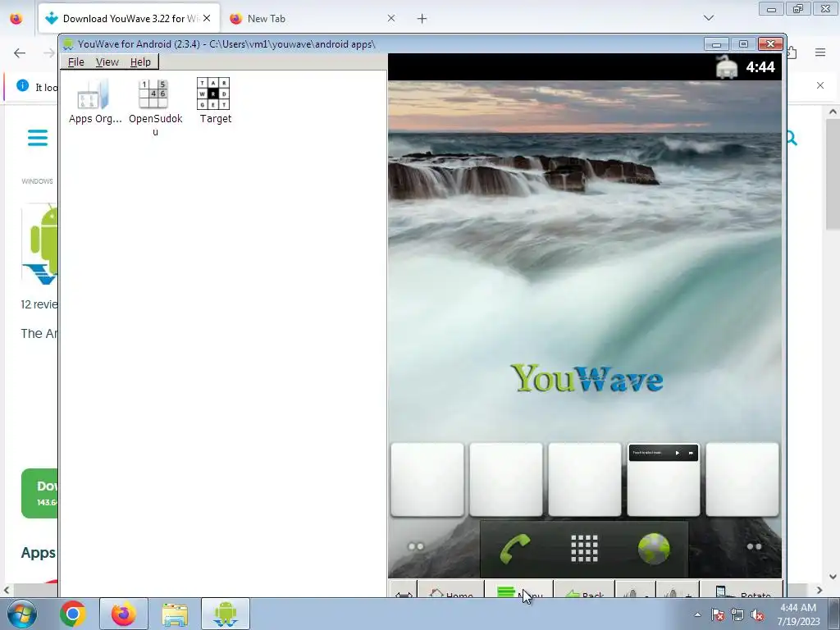Viewport: 840px width, 630px height.
Task: Click the YouWave Android taskbar icon
Action: (225, 614)
